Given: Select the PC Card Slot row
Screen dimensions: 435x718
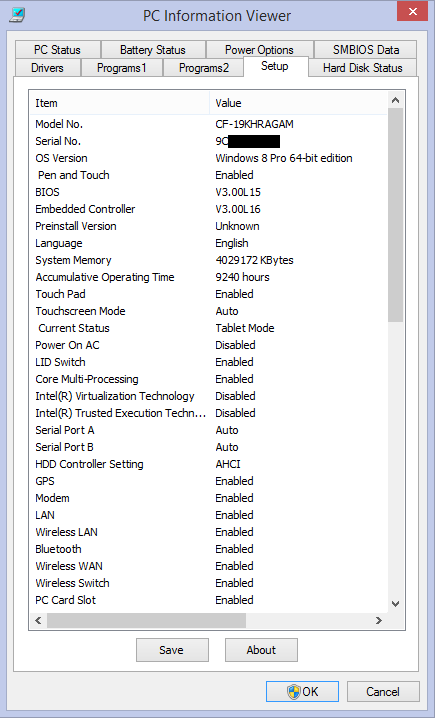Looking at the screenshot, I should (x=208, y=600).
